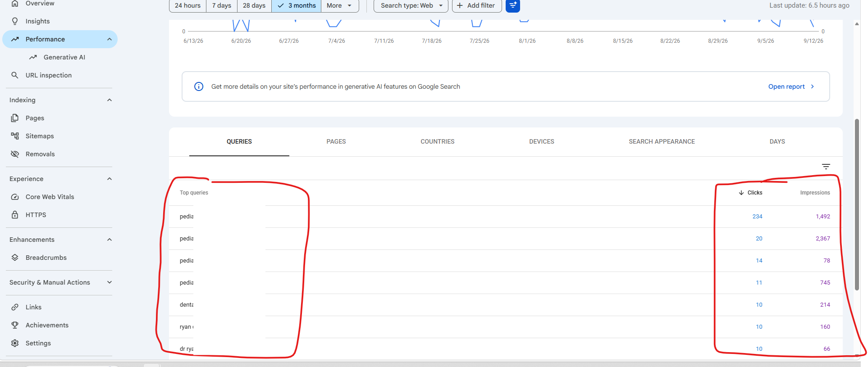Switch to the COUNTRIES tab
The image size is (868, 367).
coord(438,141)
